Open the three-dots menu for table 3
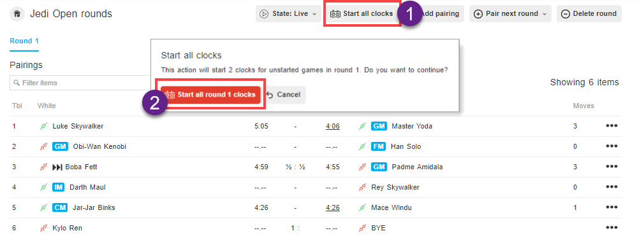 (611, 167)
